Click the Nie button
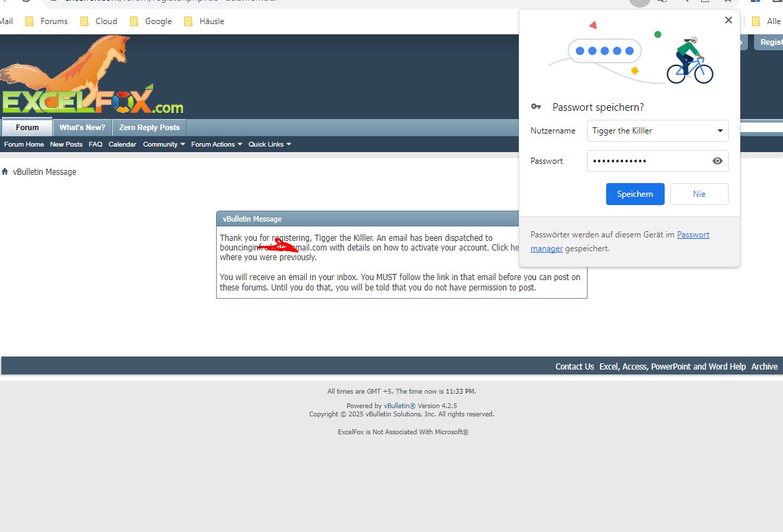 pos(698,194)
